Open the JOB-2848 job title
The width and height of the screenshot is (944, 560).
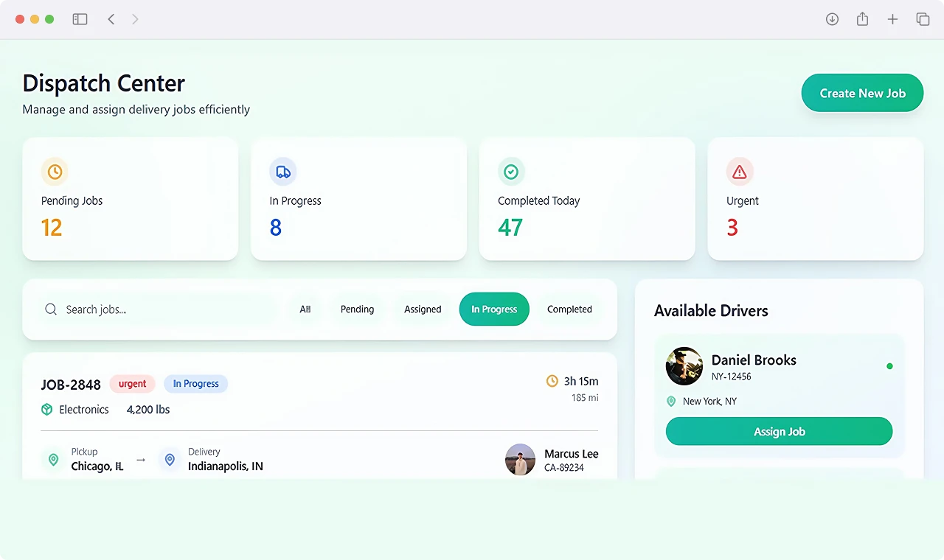(71, 384)
